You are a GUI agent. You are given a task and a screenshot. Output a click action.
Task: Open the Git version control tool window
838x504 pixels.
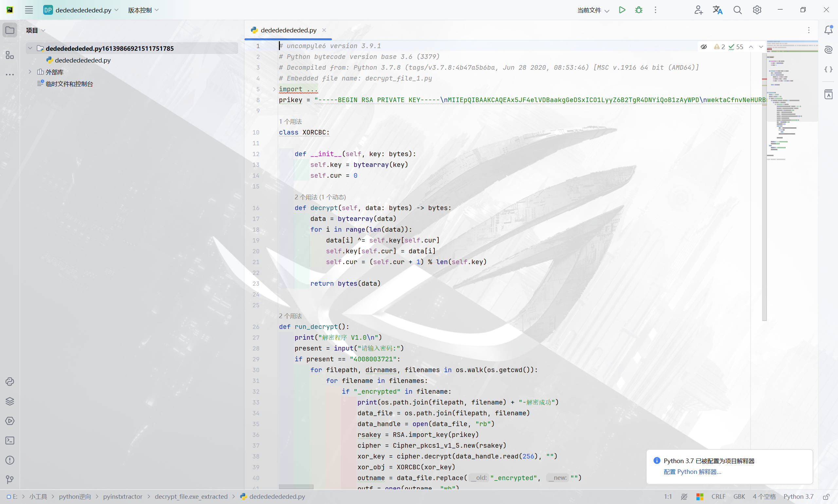(10, 479)
